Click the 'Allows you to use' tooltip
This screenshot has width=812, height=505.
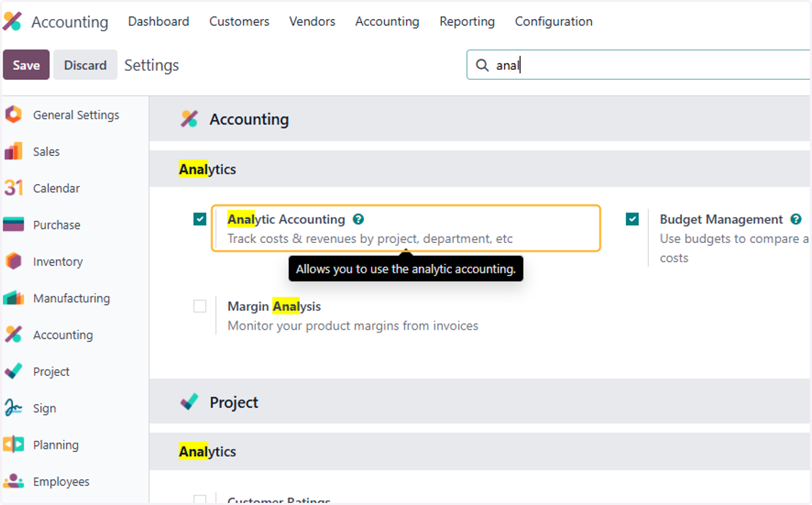point(406,269)
